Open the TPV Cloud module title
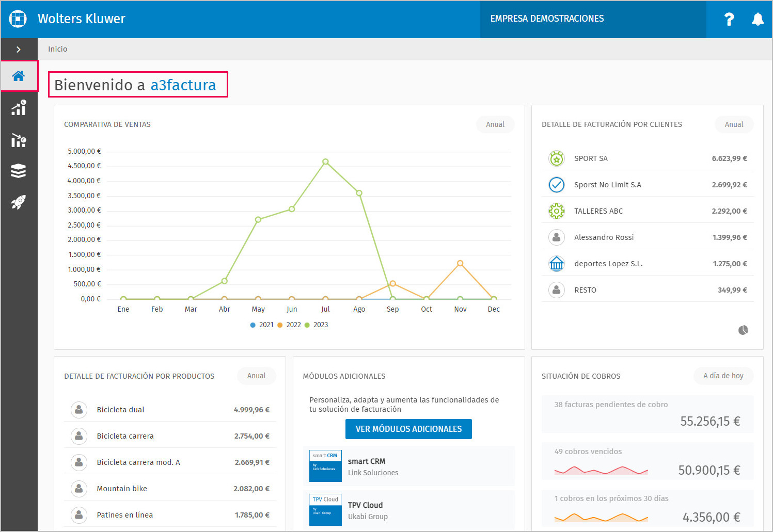This screenshot has height=532, width=773. coord(365,505)
